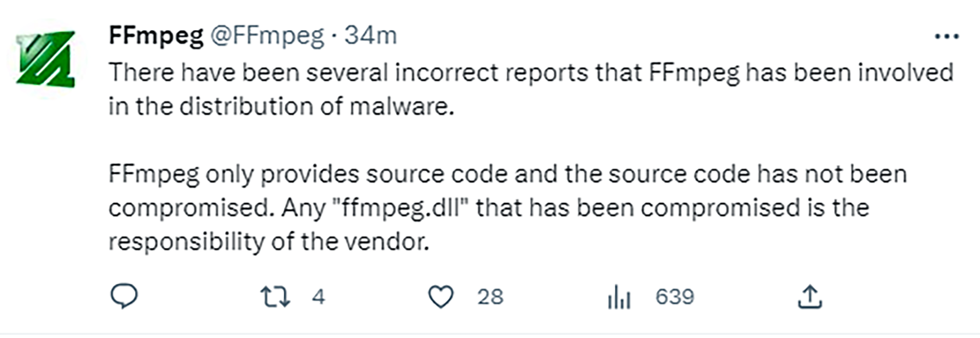
Task: Repost with the retweet arrows icon
Action: click(x=275, y=297)
